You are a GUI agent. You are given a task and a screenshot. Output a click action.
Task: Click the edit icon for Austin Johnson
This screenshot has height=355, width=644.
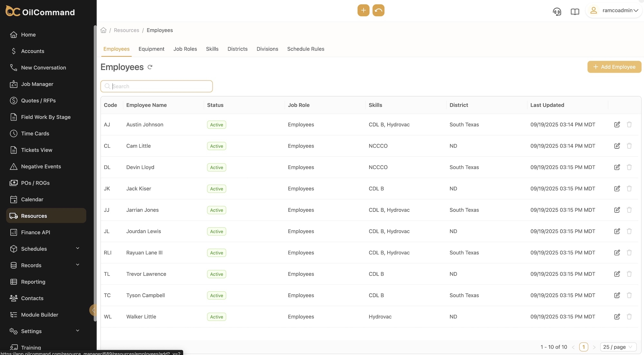[617, 124]
